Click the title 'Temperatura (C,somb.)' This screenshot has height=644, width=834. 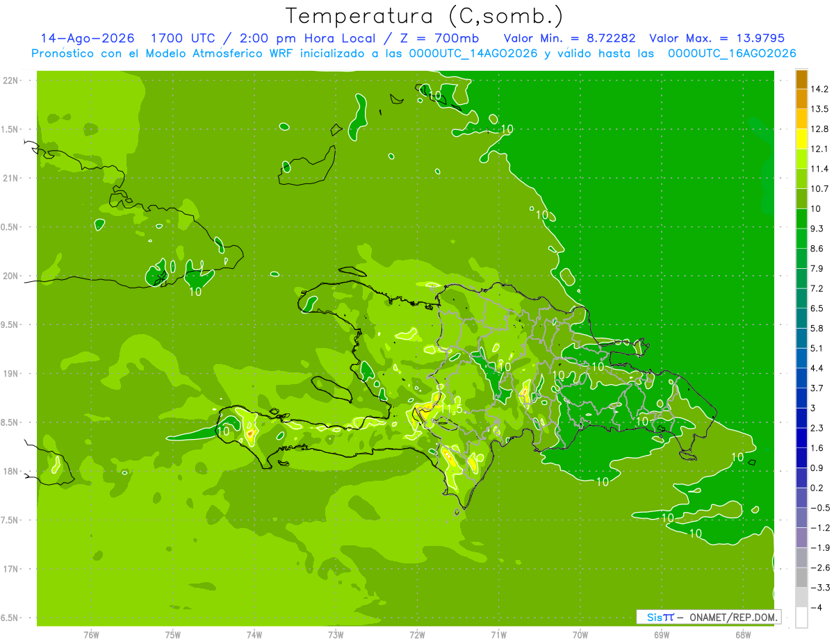pyautogui.click(x=424, y=15)
